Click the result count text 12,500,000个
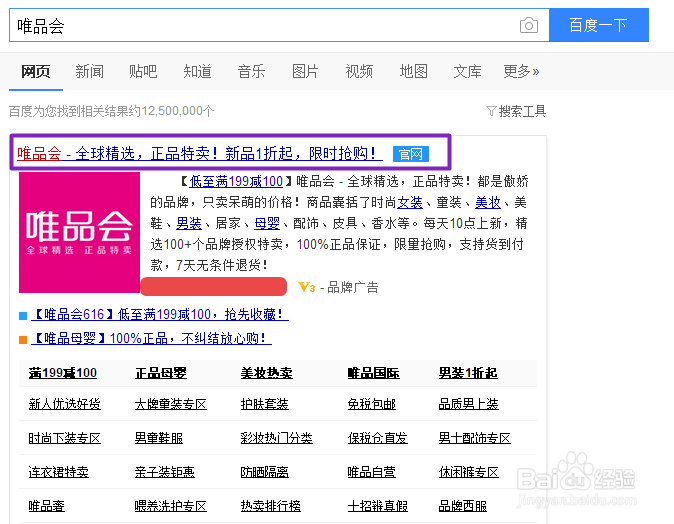Viewport: 674px width, 524px height. click(178, 111)
